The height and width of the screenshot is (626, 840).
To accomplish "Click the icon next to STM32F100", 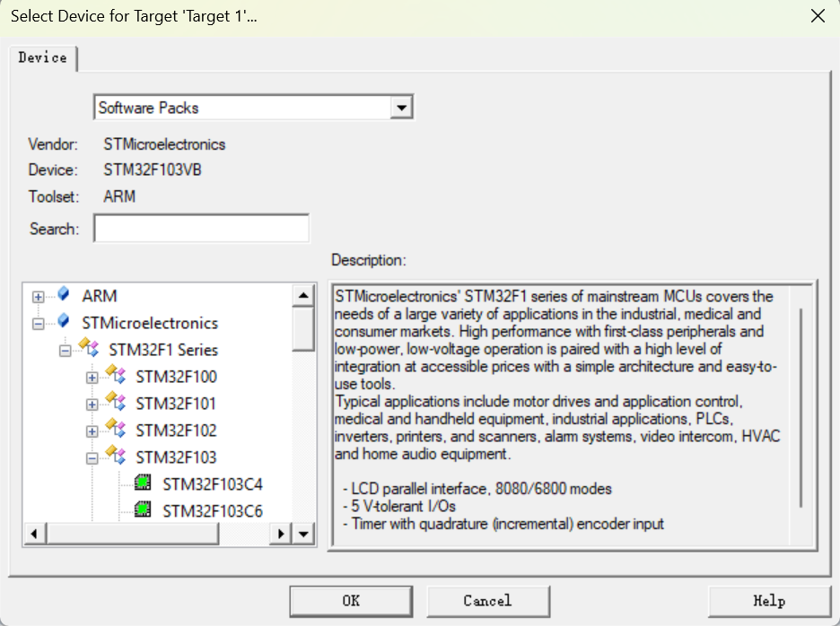I will [116, 374].
